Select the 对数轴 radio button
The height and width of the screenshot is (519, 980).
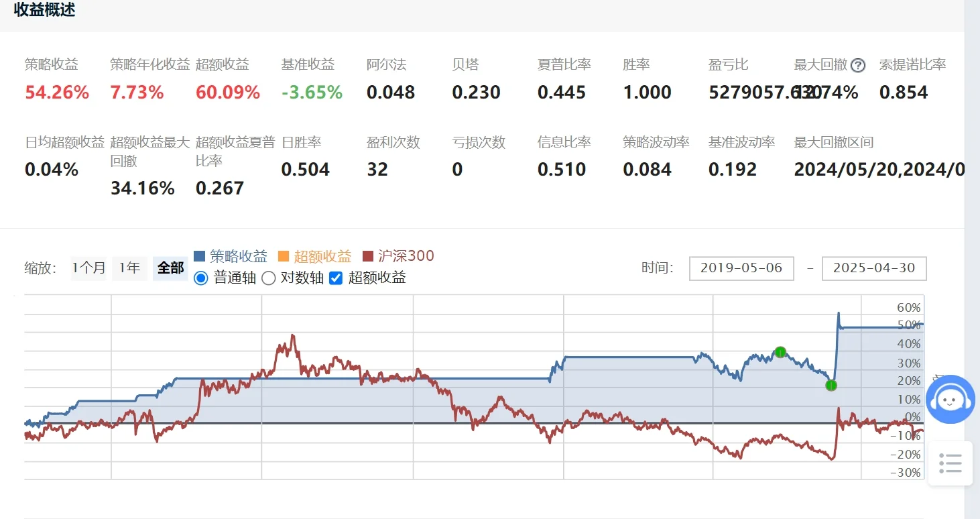pyautogui.click(x=268, y=278)
